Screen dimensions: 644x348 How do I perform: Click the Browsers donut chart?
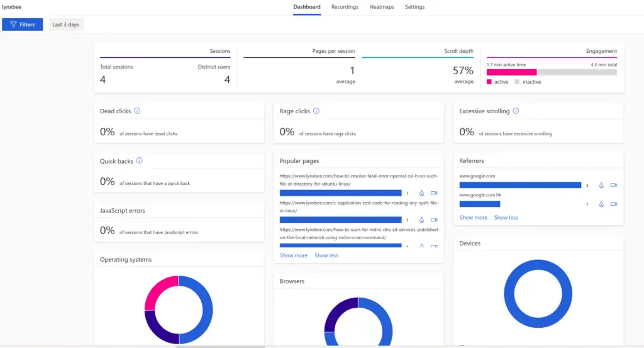358,323
